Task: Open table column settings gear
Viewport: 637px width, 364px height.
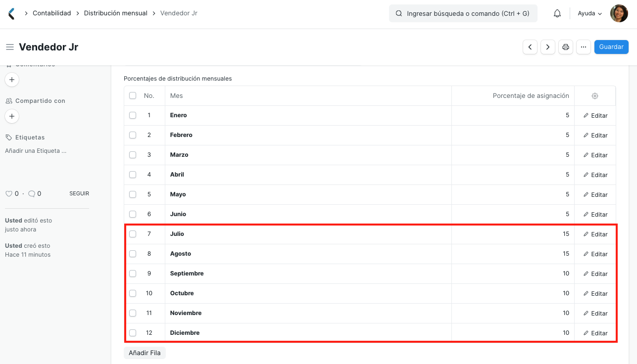Action: (x=595, y=96)
